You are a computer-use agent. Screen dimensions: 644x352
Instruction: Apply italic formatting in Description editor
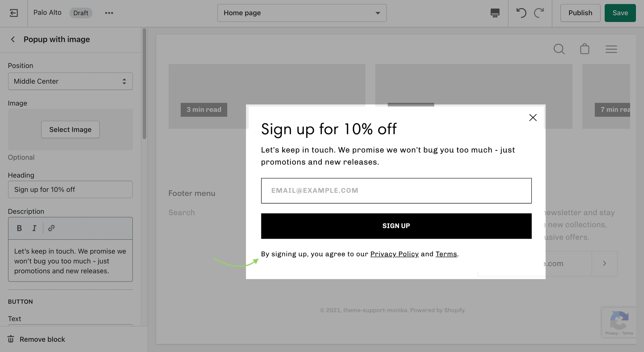pyautogui.click(x=34, y=228)
